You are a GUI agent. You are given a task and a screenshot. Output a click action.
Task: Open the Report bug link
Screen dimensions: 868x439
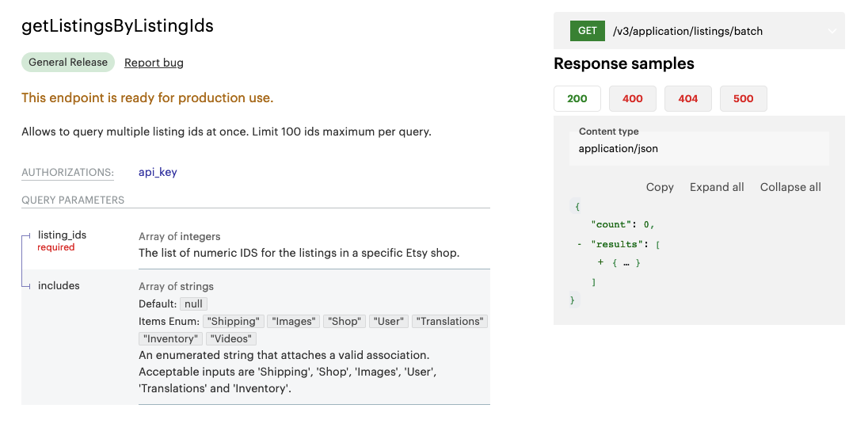pyautogui.click(x=154, y=63)
